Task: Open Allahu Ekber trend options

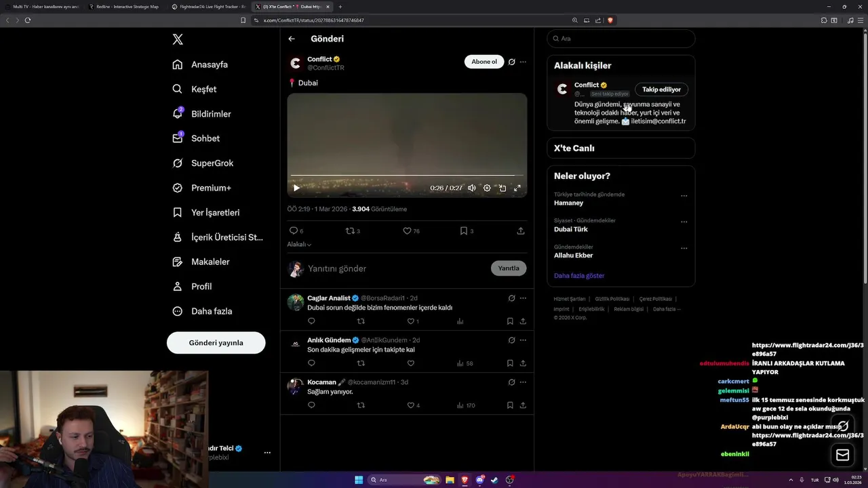Action: click(x=684, y=248)
